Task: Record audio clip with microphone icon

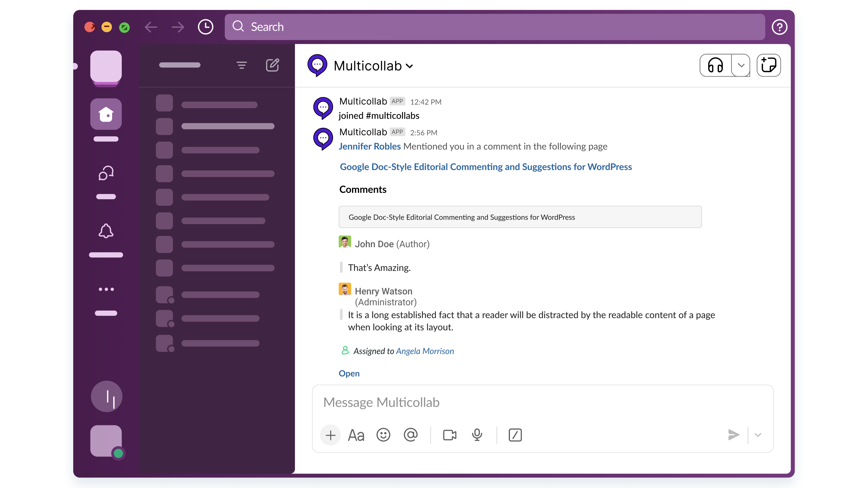Action: pos(477,435)
